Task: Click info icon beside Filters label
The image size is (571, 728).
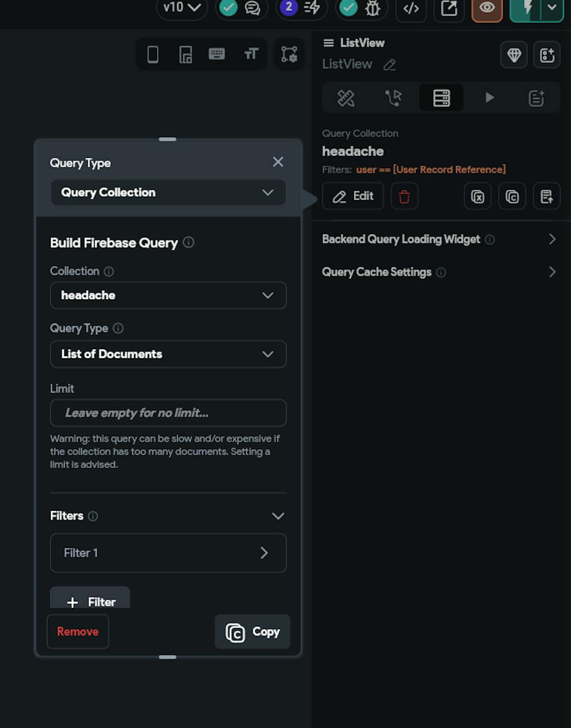Action: coord(93,516)
